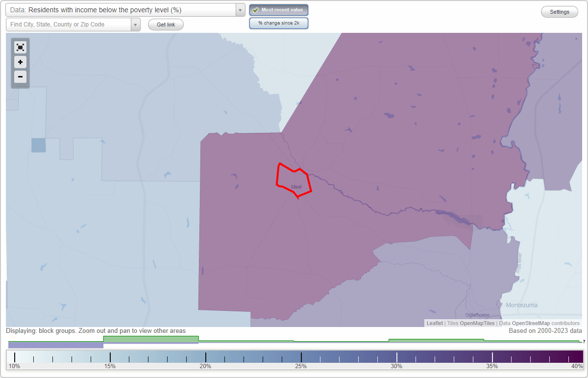Expand the city search suggestions dropdown

click(136, 24)
